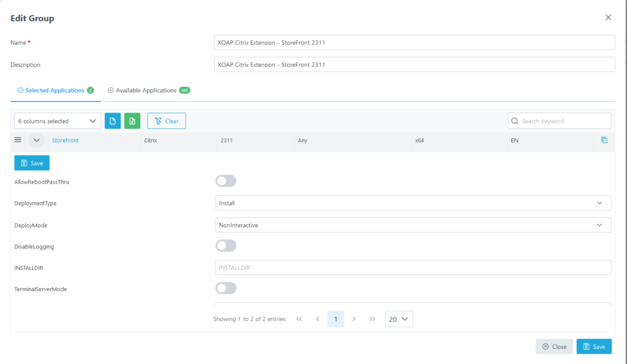
Task: Click the Clear filter button
Action: click(167, 121)
